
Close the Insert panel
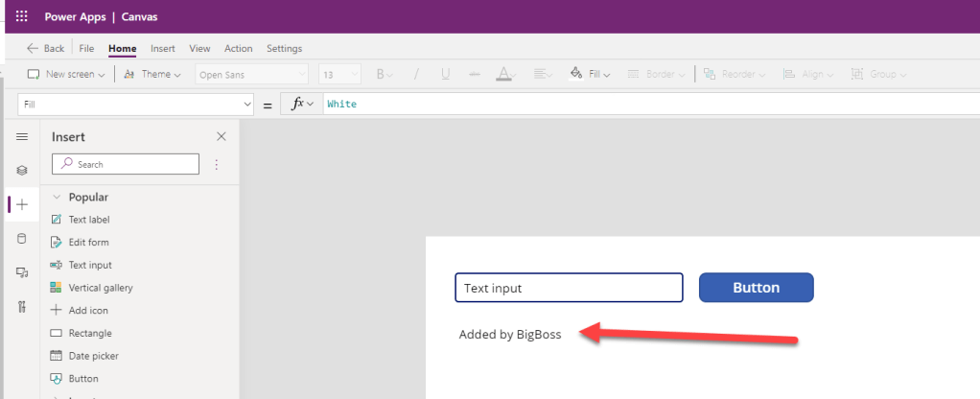click(x=222, y=137)
